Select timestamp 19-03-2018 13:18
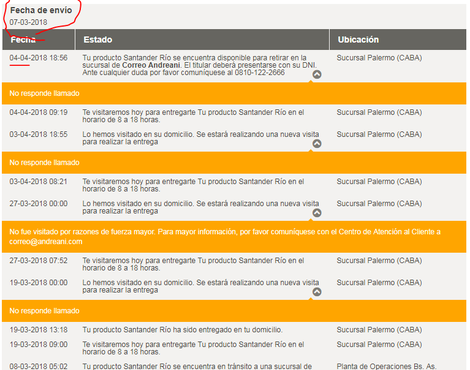Viewport: 470px width, 370px height. [x=38, y=330]
